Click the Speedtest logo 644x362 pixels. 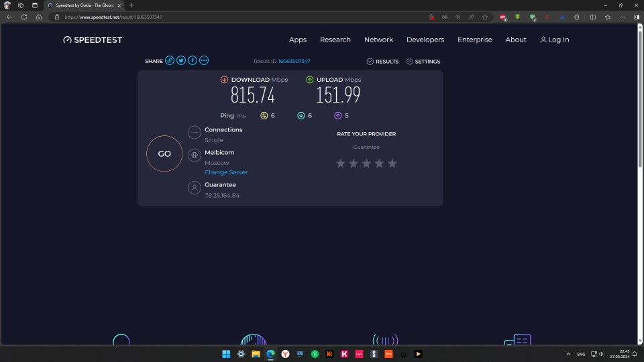tap(93, 40)
